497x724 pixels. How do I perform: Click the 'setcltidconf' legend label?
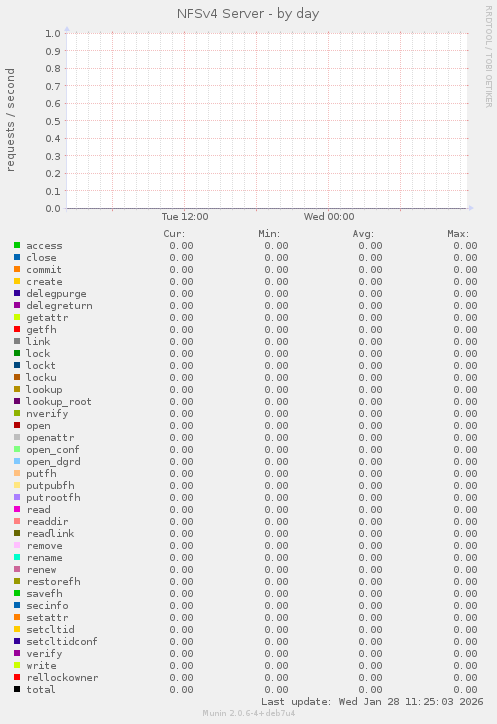click(62, 642)
